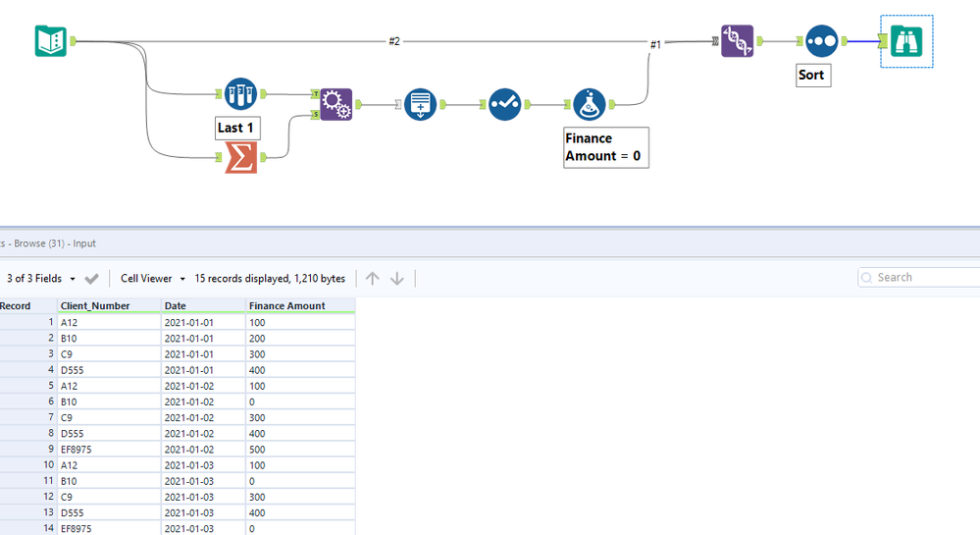Select the orange Summarize sigma tool
The width and height of the screenshot is (980, 535).
pyautogui.click(x=240, y=157)
